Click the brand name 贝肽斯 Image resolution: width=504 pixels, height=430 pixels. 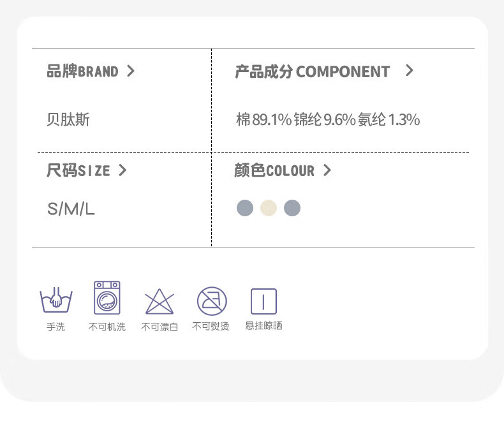[68, 119]
